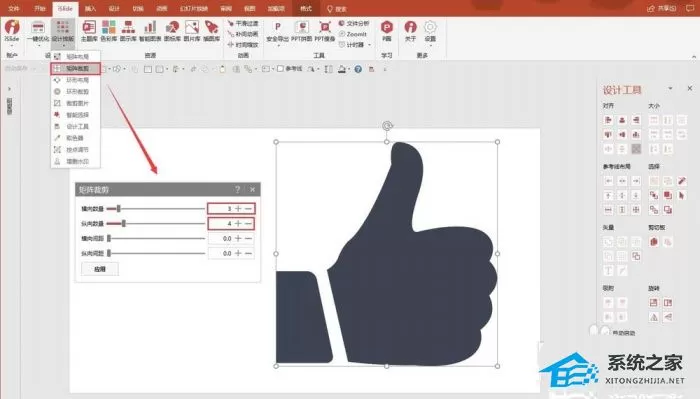Screen dimensions: 700x399
Task: Open the 插图库 rocket illustration library
Action: [212, 31]
